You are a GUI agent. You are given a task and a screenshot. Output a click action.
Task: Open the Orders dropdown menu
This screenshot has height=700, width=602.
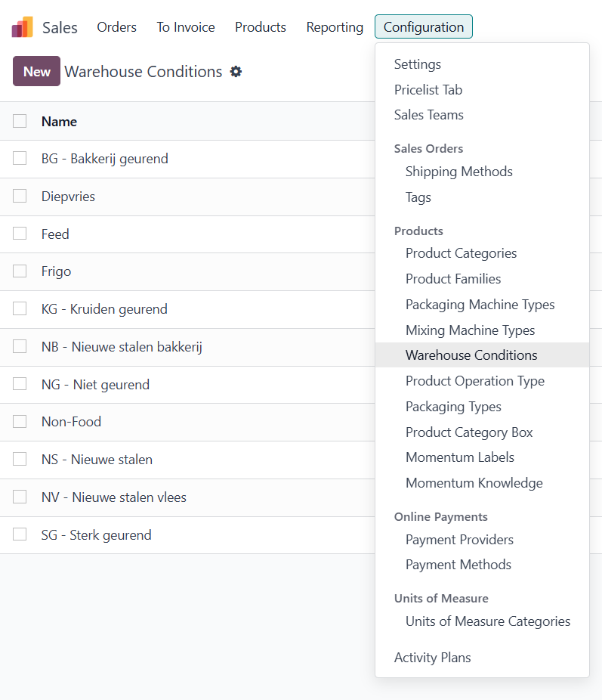[x=116, y=27]
